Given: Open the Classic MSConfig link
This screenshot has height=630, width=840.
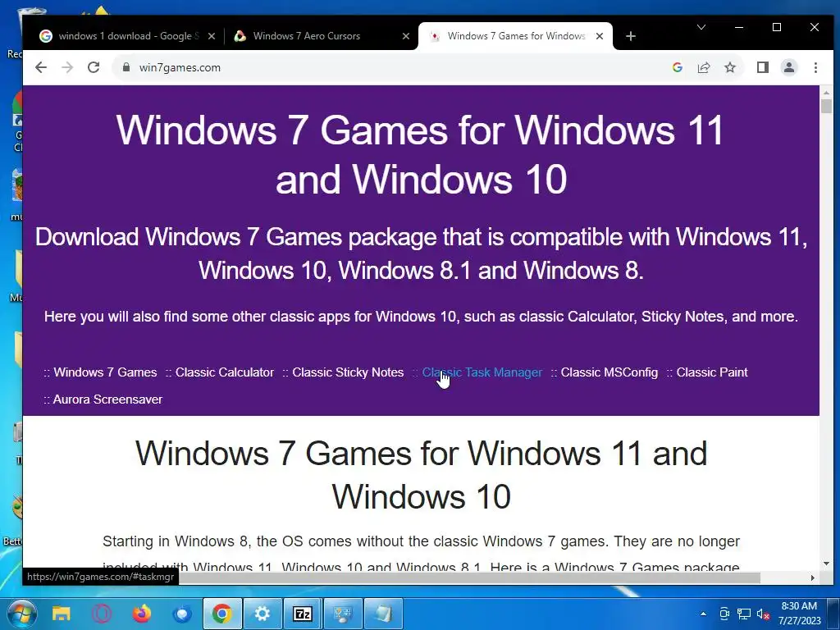Looking at the screenshot, I should tap(609, 372).
